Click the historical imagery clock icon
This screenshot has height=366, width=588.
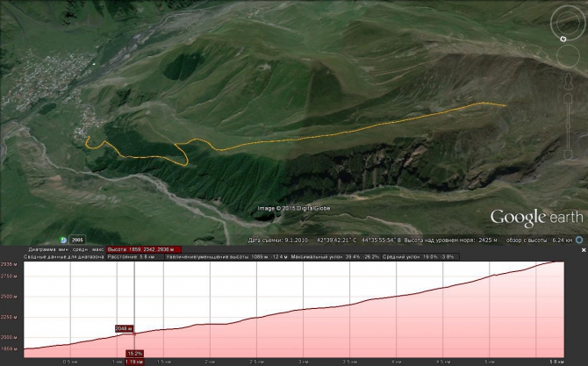[62, 239]
